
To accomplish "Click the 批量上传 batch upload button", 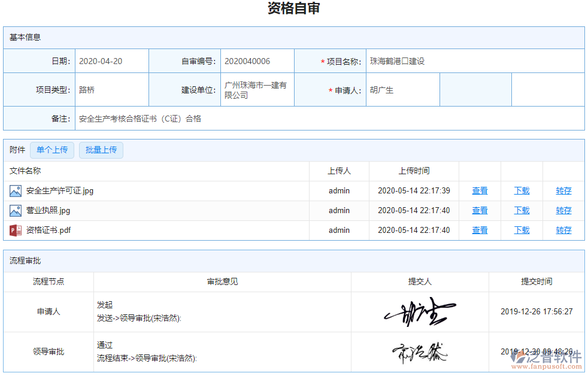I will point(101,150).
